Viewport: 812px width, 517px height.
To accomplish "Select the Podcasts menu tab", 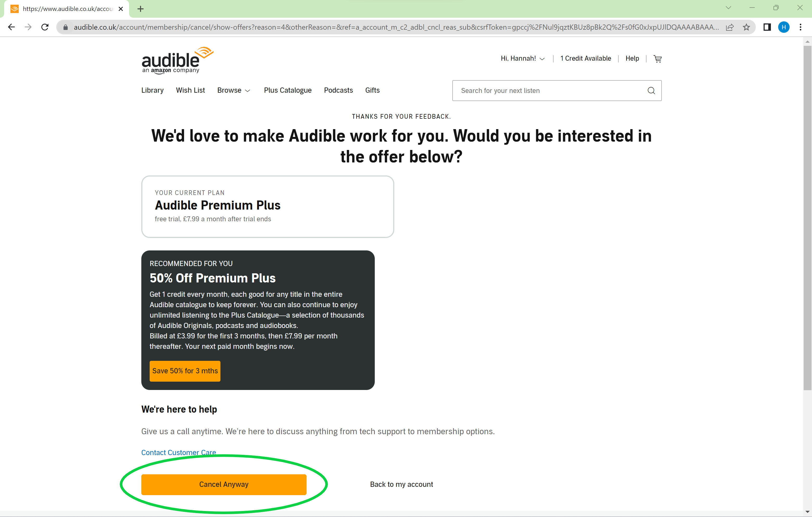I will click(337, 90).
